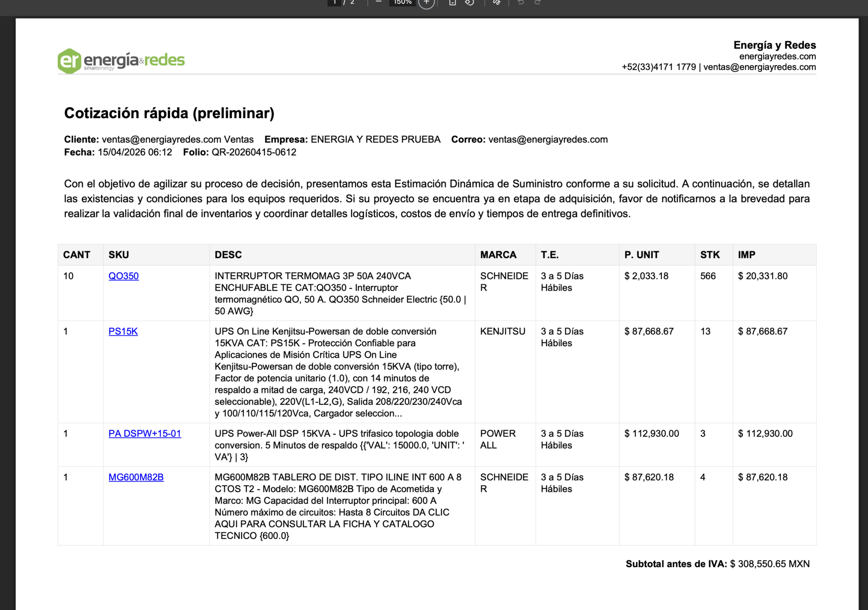Click the phone number "+52(33)4171 1779"

click(659, 67)
